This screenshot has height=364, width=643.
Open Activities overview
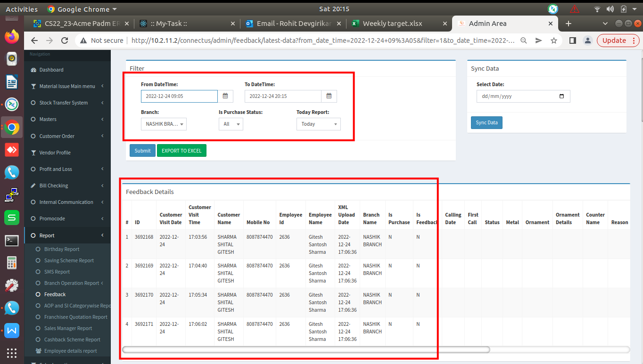point(22,9)
